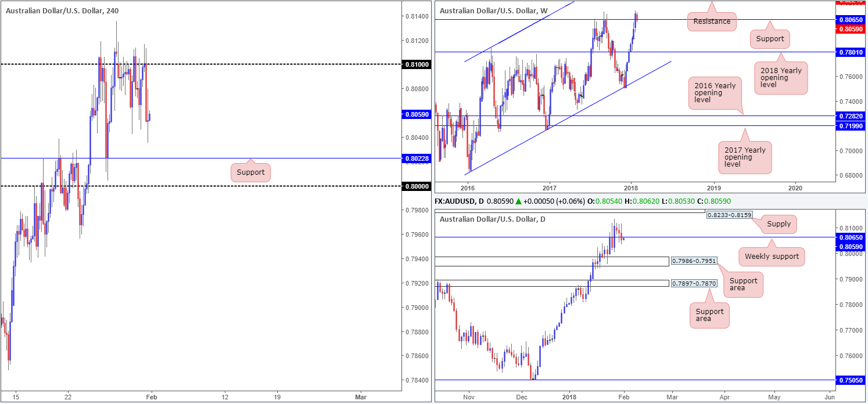This screenshot has height=404, width=868.
Task: Select the 0.7897-0.7870 zone label
Action: [694, 283]
